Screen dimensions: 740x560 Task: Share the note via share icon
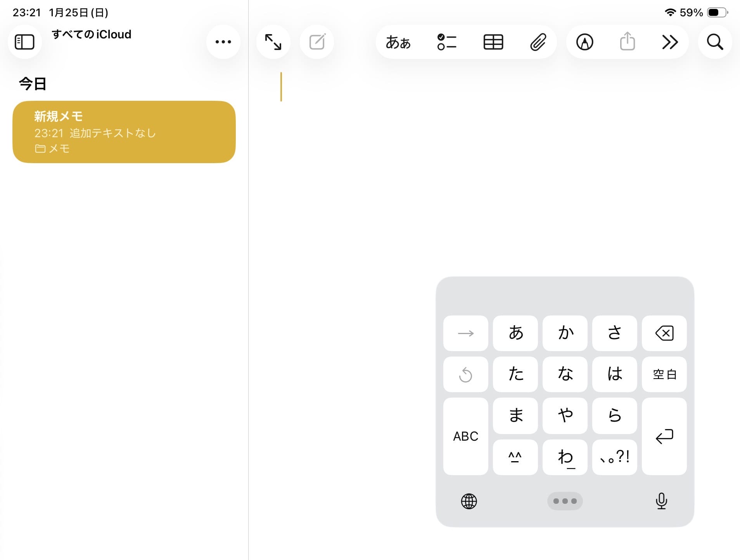click(x=627, y=42)
